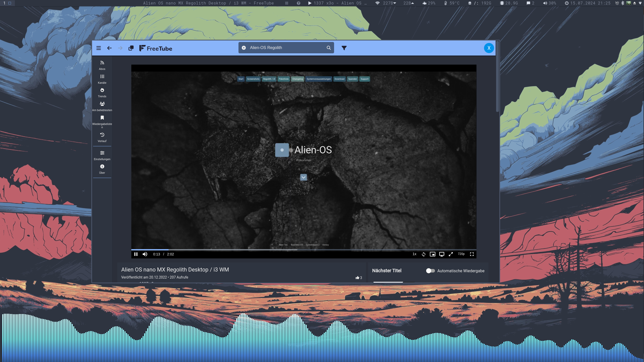Toggle video loop icon
This screenshot has height=362, width=644.
pos(424,254)
